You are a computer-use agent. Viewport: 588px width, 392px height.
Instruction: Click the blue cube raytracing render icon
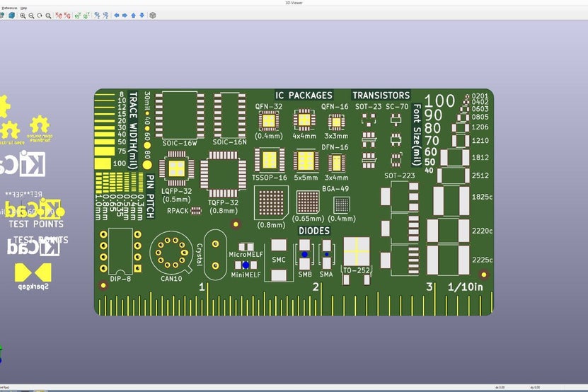11,16
